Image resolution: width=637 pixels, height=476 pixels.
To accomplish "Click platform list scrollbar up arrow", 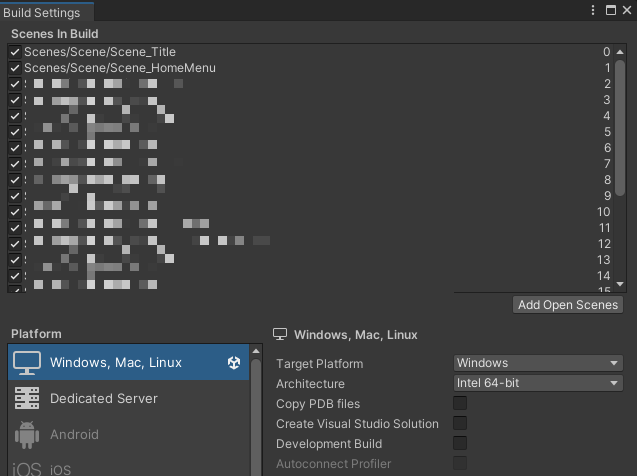I will pyautogui.click(x=256, y=351).
